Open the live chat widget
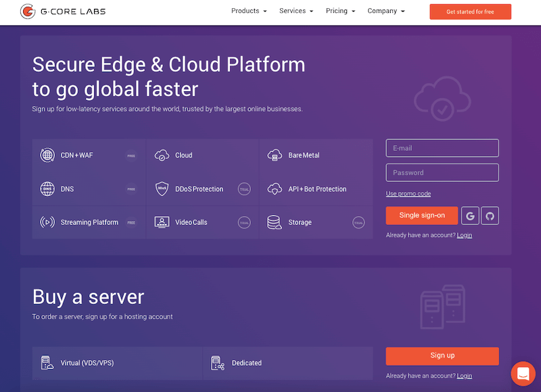Image resolution: width=541 pixels, height=392 pixels. click(x=523, y=373)
